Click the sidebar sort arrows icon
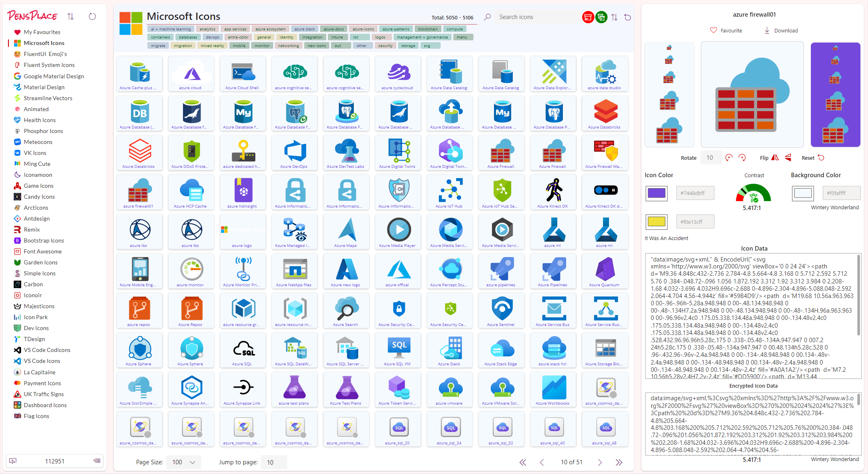Image resolution: width=868 pixels, height=474 pixels. click(x=71, y=16)
